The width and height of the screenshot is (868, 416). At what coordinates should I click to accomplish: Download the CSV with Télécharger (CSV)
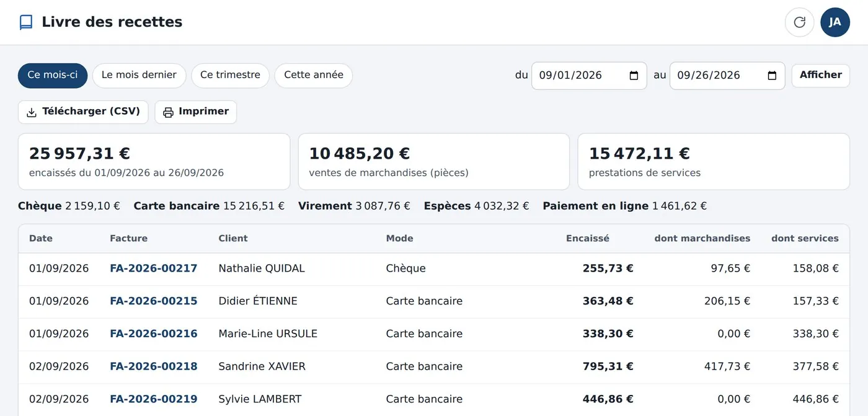(x=83, y=112)
